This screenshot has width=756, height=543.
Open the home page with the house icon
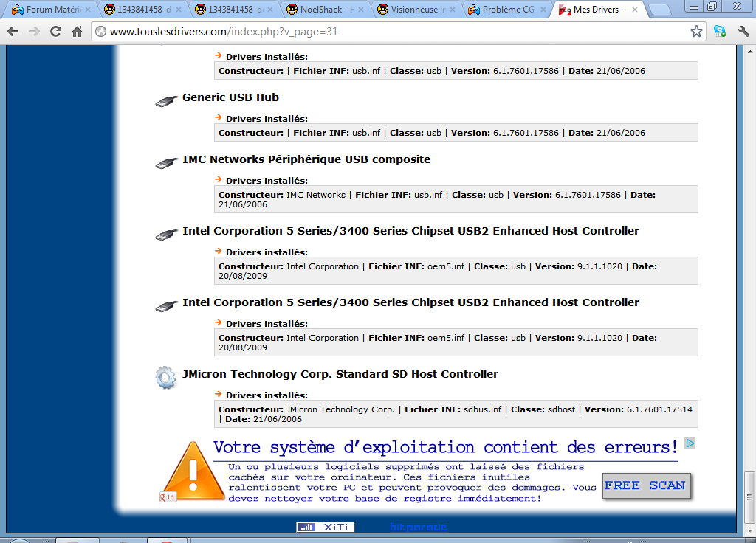77,32
